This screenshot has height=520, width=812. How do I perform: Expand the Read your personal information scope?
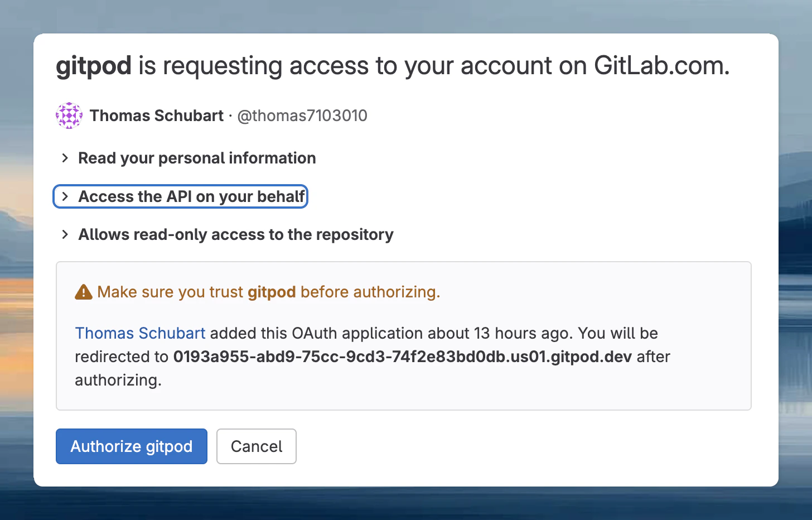[x=197, y=158]
